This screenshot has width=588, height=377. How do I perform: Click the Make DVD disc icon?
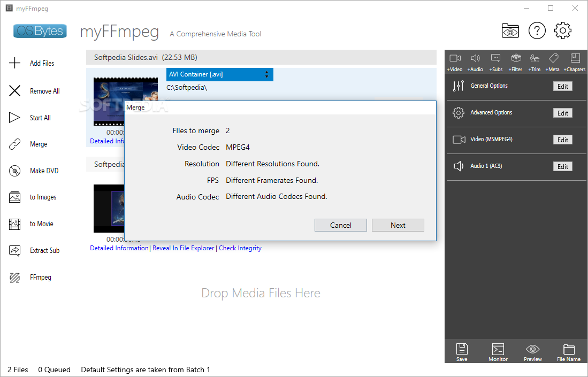14,171
